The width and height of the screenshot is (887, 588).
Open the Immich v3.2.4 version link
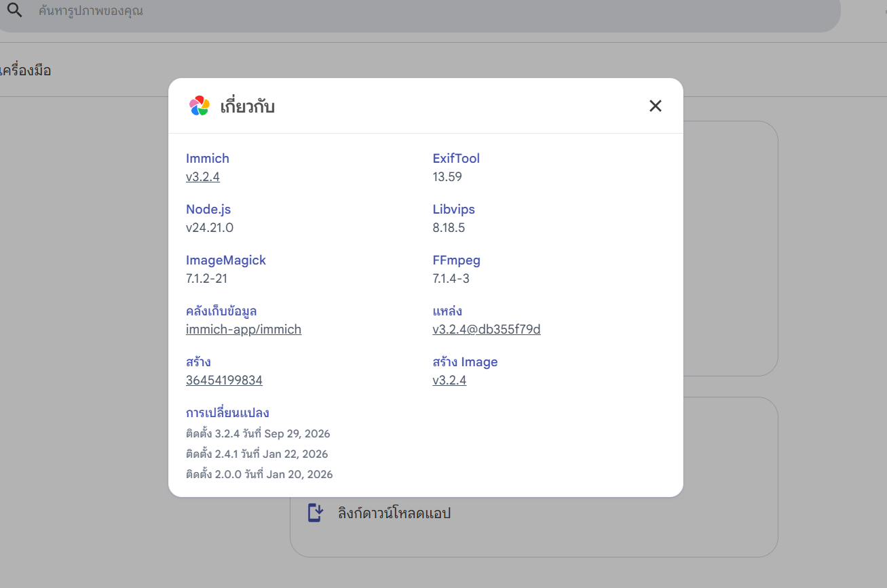point(203,177)
